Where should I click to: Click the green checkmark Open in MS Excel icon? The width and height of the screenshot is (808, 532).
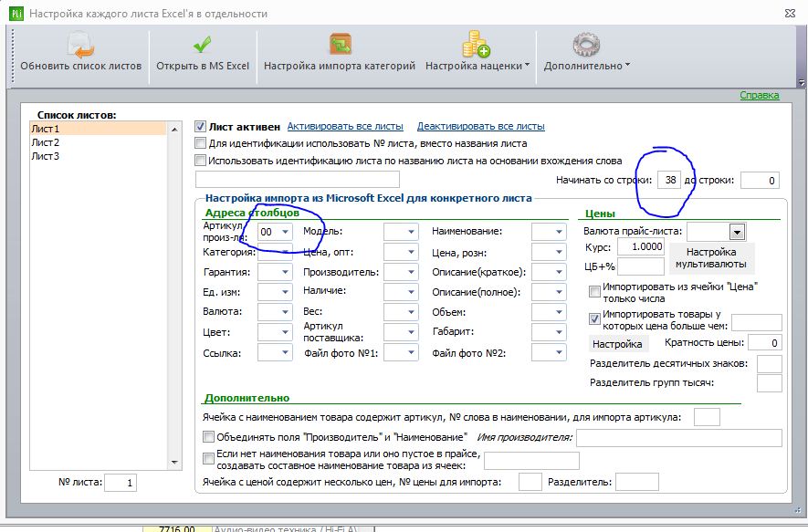tap(202, 45)
